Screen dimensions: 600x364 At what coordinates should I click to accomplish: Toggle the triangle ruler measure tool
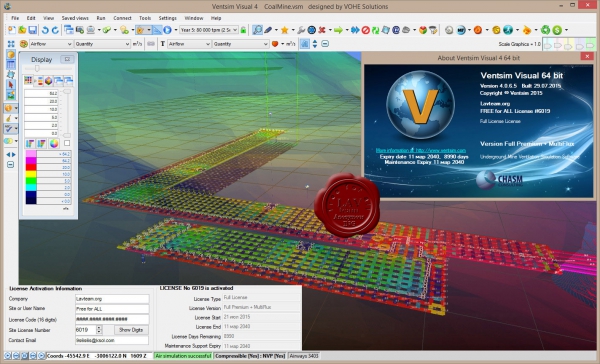157,30
